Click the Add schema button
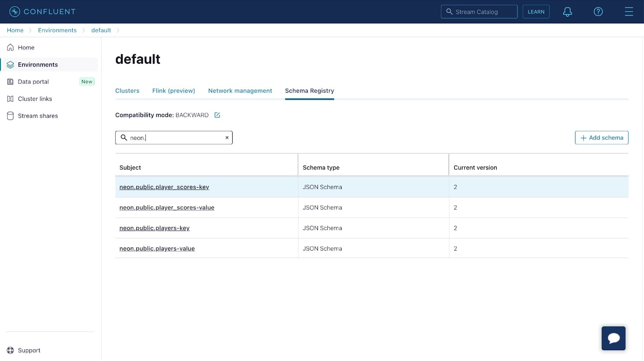 pyautogui.click(x=602, y=137)
